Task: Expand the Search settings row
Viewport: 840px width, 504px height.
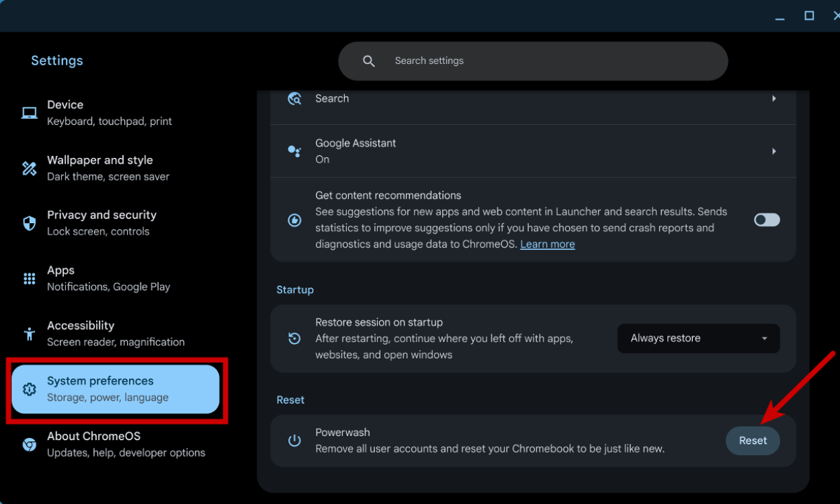Action: (773, 98)
